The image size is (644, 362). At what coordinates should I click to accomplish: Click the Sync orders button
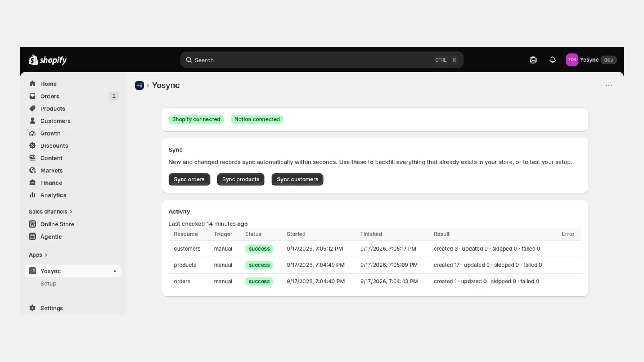189,179
